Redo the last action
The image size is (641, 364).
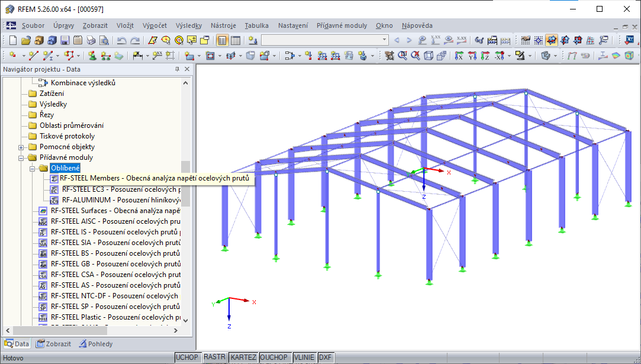pyautogui.click(x=135, y=40)
